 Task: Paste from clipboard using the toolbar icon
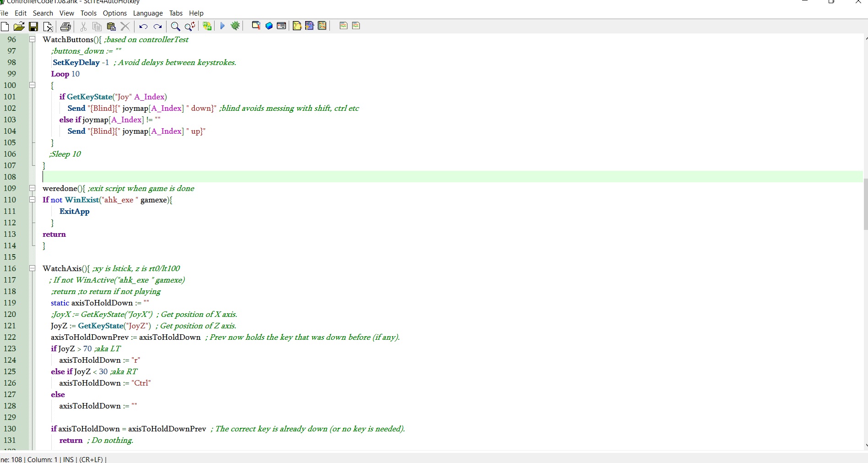click(111, 26)
